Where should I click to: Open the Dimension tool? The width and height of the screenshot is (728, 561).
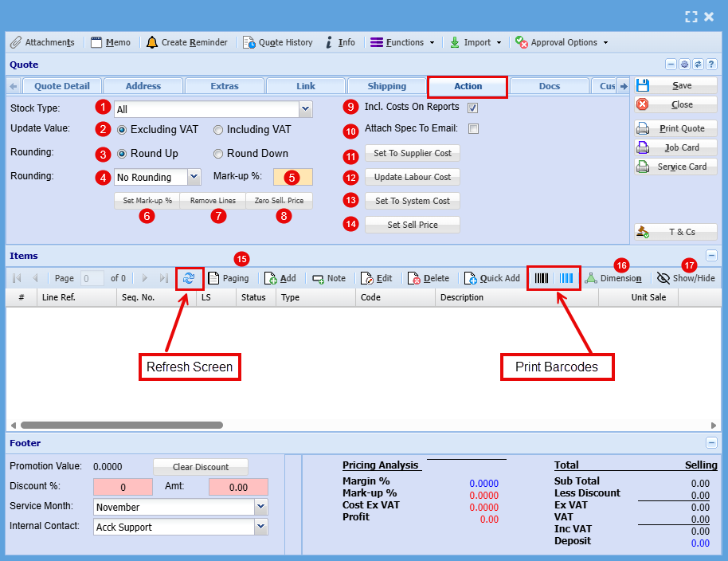pyautogui.click(x=613, y=278)
